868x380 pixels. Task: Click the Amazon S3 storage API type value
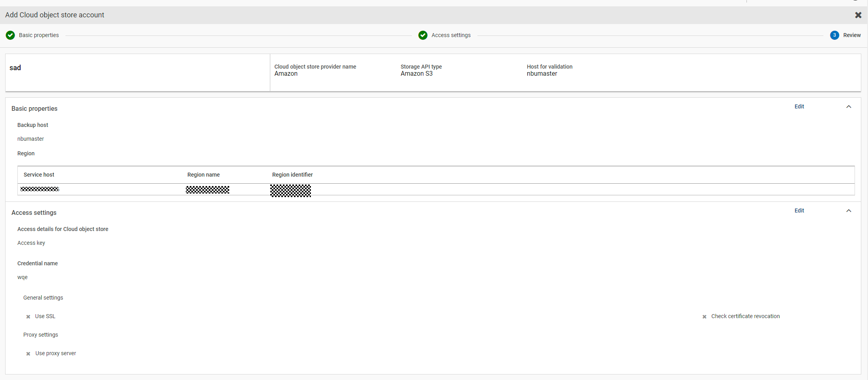pyautogui.click(x=417, y=74)
